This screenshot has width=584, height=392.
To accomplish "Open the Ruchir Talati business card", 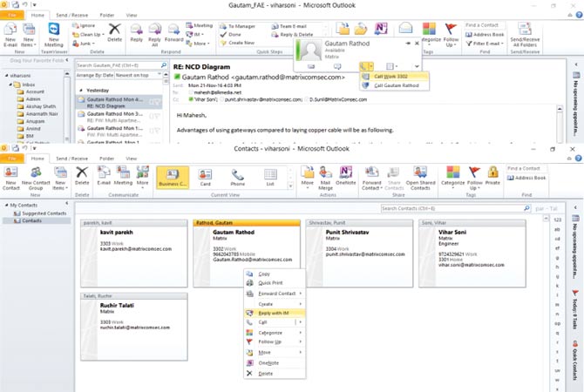I will point(134,327).
